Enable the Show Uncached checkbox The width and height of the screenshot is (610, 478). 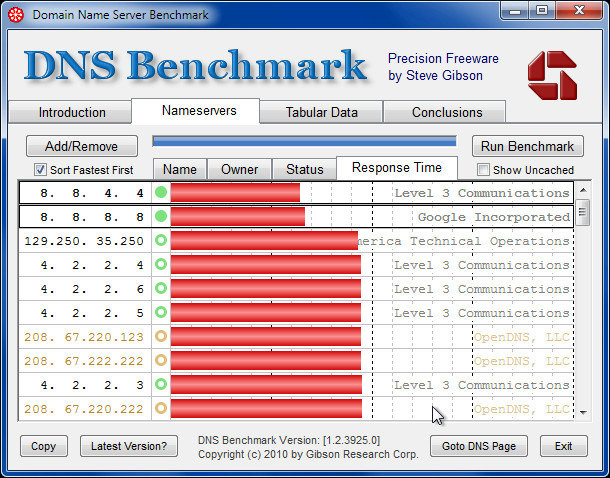coord(483,170)
